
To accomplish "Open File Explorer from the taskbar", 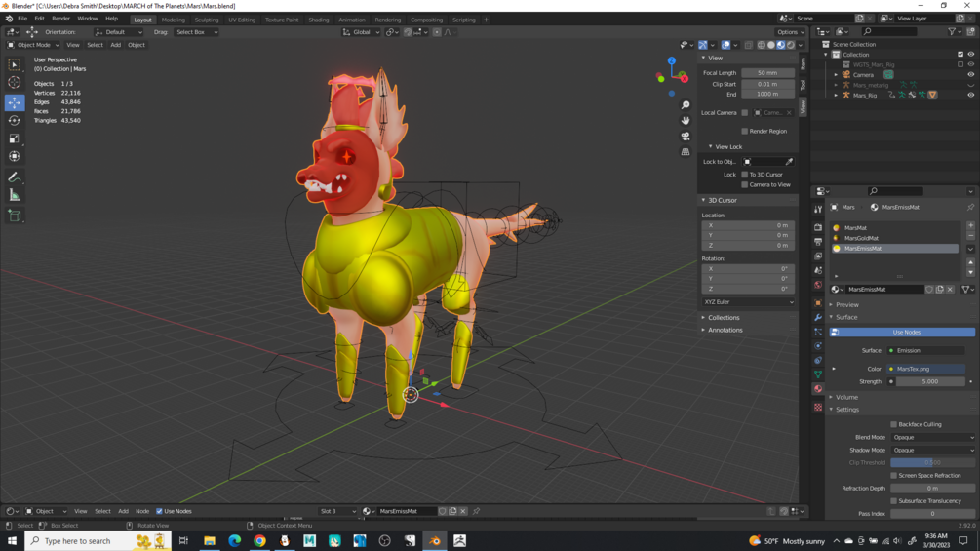I will pyautogui.click(x=210, y=541).
